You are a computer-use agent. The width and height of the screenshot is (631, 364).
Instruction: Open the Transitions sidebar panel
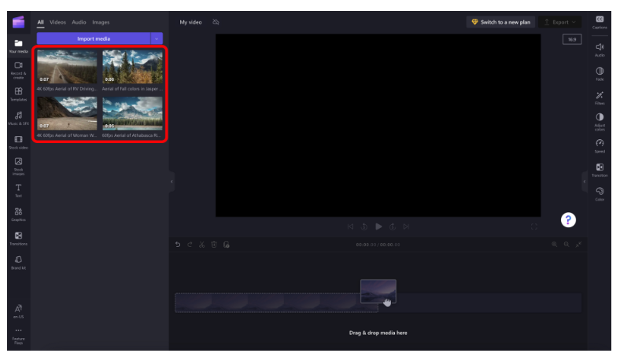(x=19, y=238)
